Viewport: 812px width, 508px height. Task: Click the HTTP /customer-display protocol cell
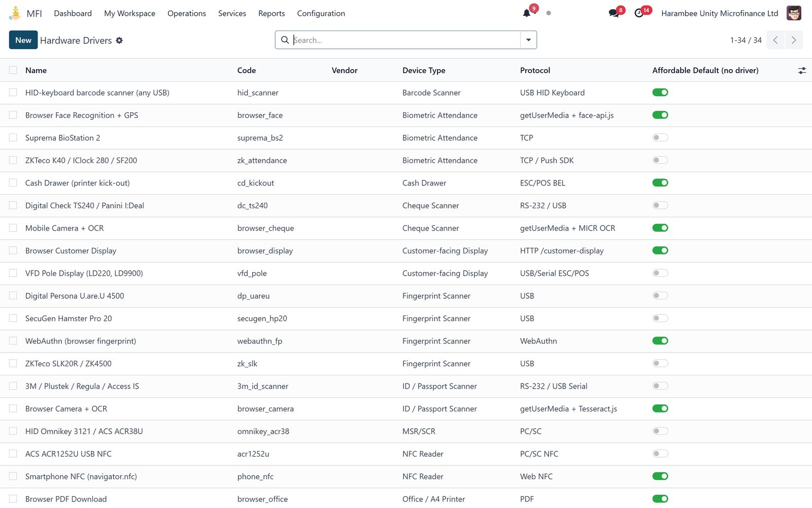tap(562, 251)
